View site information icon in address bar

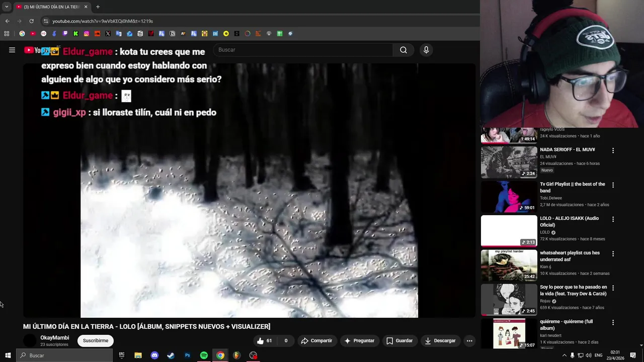point(46,21)
